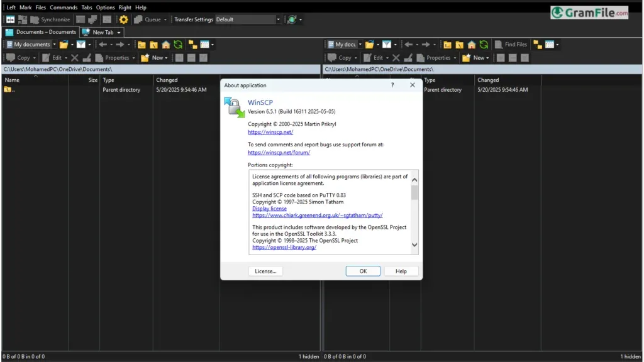The image size is (644, 362).
Task: Expand left panel view style dropdown arrow
Action: click(213, 45)
